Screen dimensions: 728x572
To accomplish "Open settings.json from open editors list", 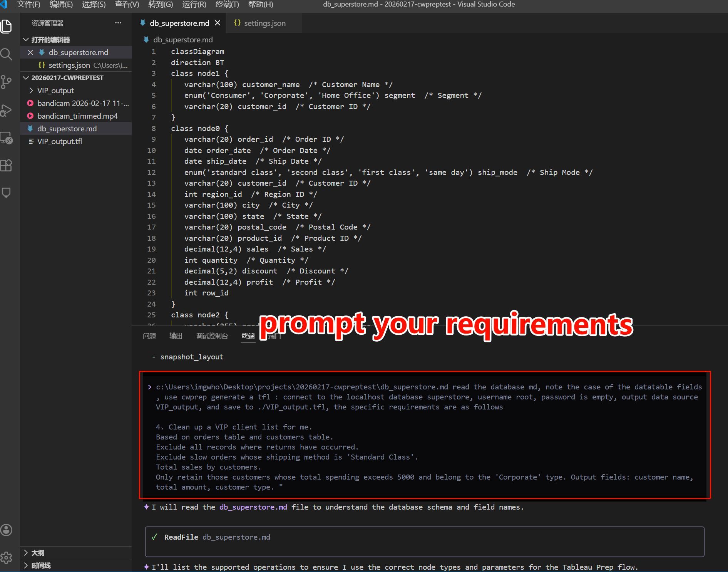I will (76, 65).
